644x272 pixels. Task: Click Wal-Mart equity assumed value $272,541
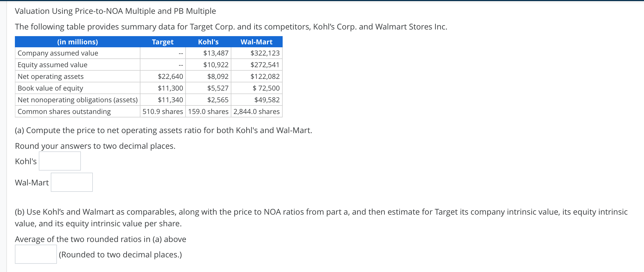(265, 65)
